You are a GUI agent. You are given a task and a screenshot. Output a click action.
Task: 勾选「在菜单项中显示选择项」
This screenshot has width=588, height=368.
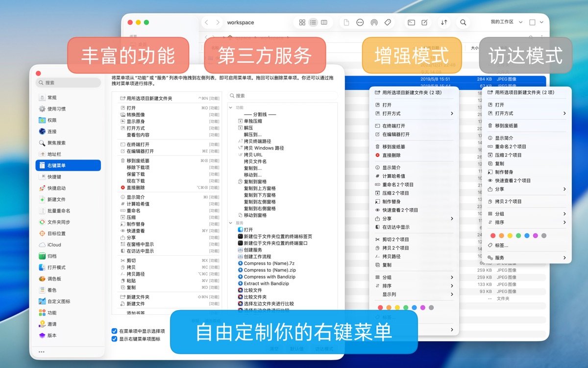click(113, 331)
